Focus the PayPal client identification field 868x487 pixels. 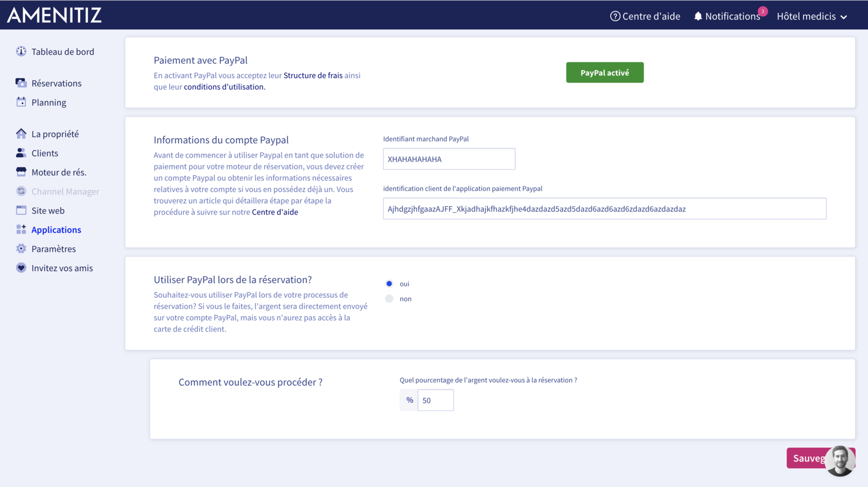pos(604,209)
